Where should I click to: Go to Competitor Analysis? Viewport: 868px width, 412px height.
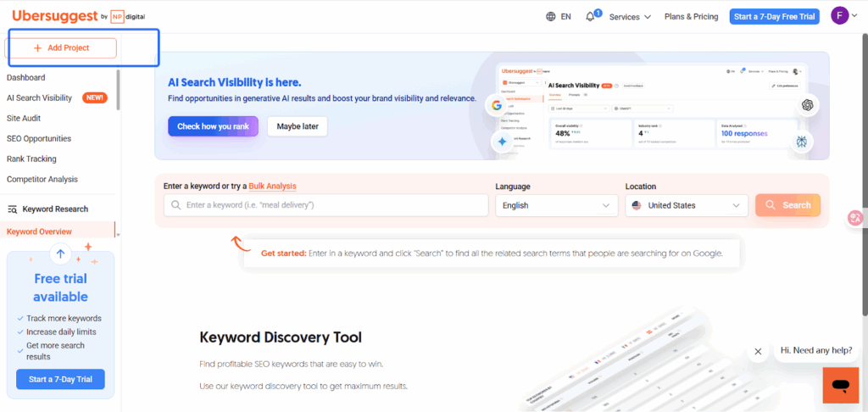pyautogui.click(x=42, y=179)
